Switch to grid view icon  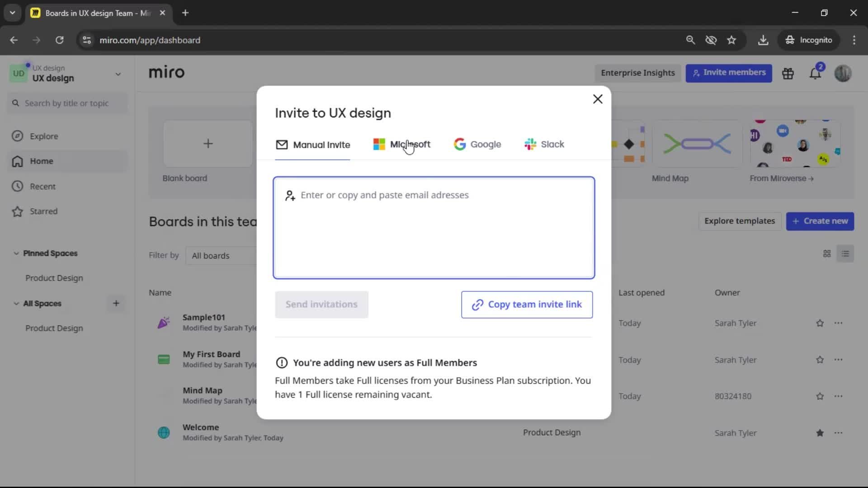tap(827, 254)
